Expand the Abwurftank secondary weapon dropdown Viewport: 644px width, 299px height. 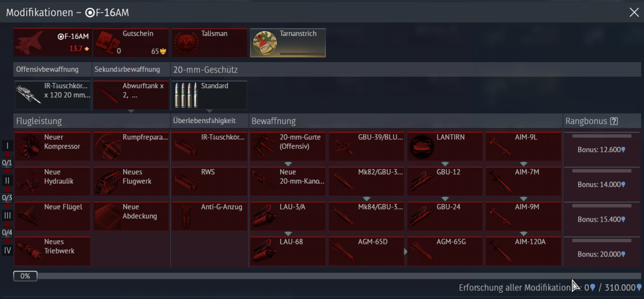pos(131,111)
